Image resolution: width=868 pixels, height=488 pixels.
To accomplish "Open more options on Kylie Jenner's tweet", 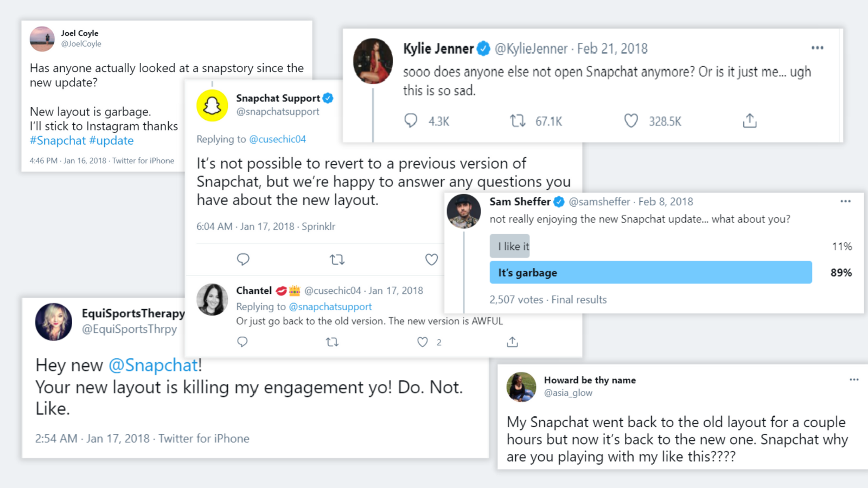I will point(817,48).
